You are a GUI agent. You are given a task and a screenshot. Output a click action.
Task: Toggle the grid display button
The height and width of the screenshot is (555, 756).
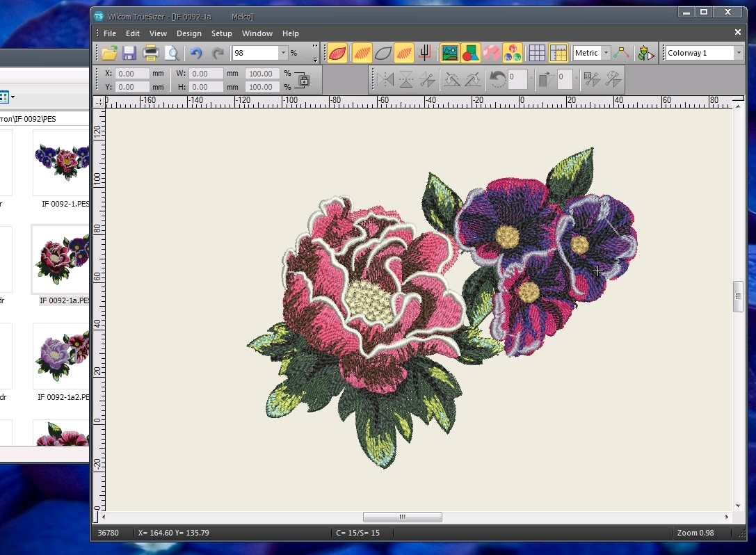(537, 53)
